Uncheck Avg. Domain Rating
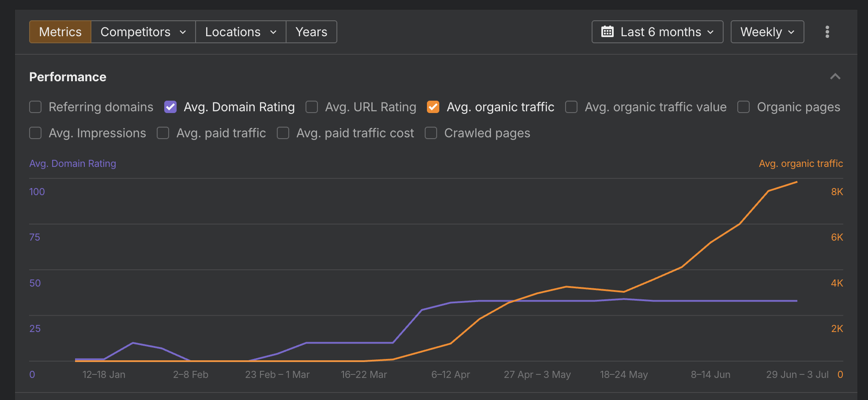 point(170,107)
